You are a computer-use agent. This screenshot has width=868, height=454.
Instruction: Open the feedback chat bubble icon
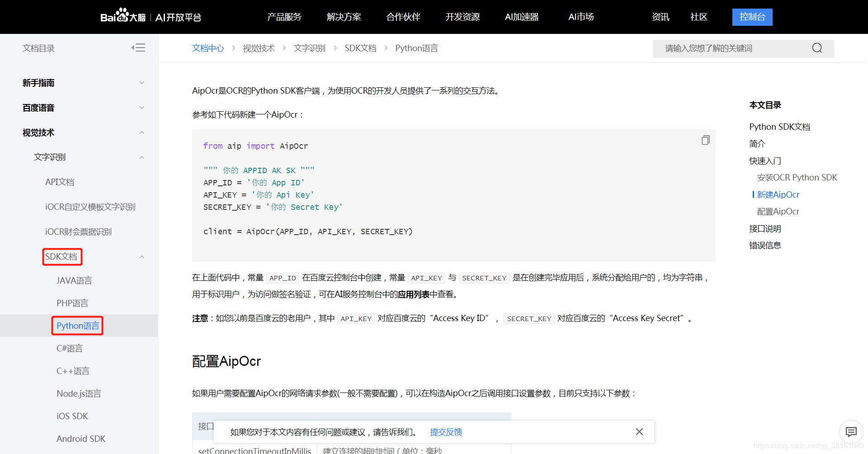coord(851,432)
